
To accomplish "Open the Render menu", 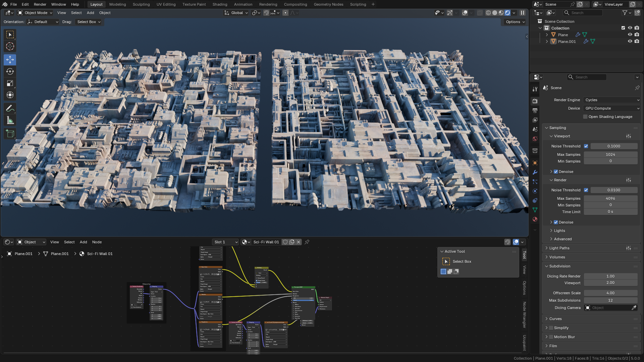I will click(x=40, y=4).
